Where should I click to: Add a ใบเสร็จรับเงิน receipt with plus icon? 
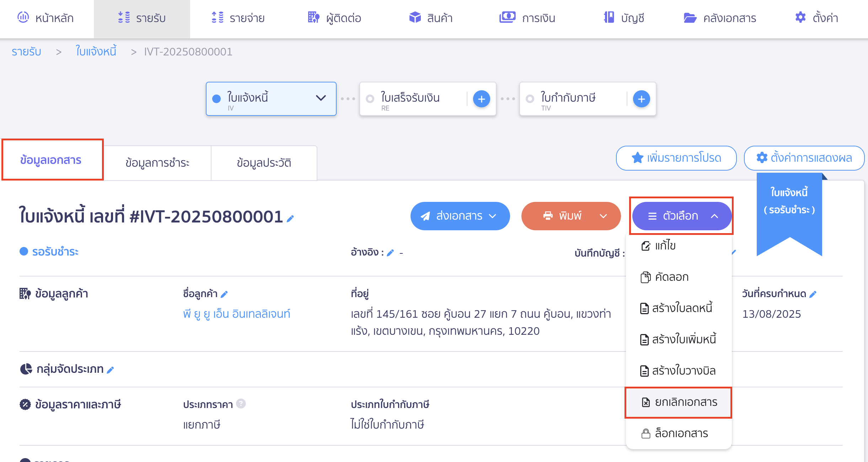[x=482, y=99]
